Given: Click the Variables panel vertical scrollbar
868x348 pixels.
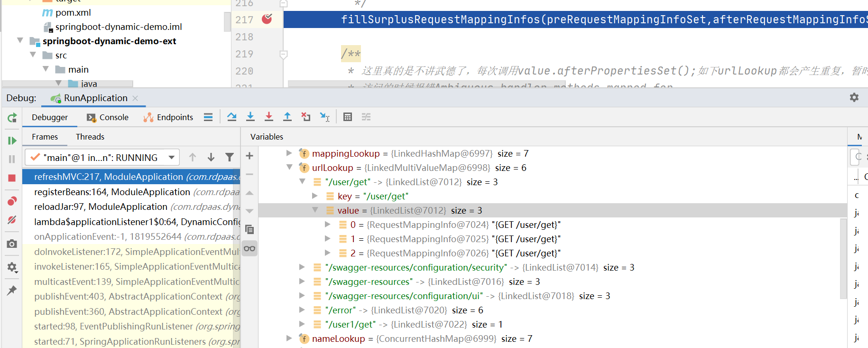Looking at the screenshot, I should coord(843,258).
